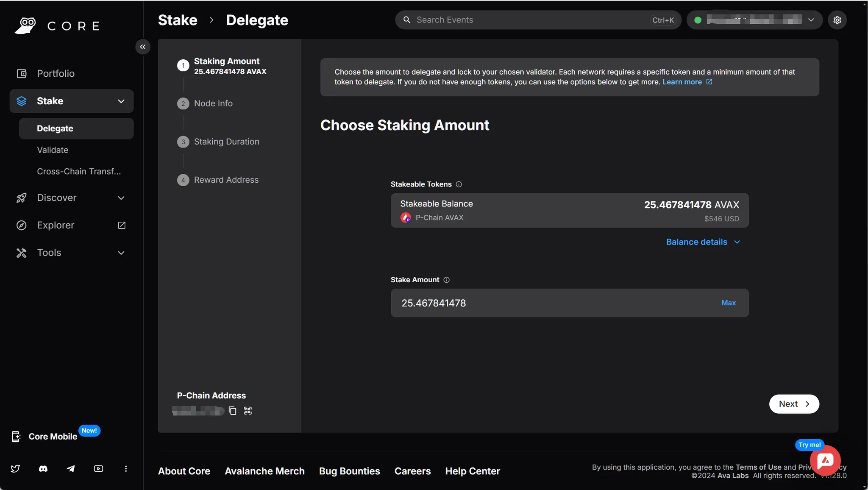Open the Discord community page

[x=43, y=469]
